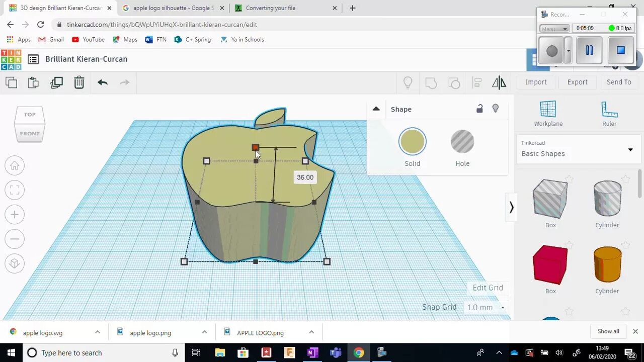Open the Mirror/Flip tool
This screenshot has width=644, height=362.
tap(499, 82)
